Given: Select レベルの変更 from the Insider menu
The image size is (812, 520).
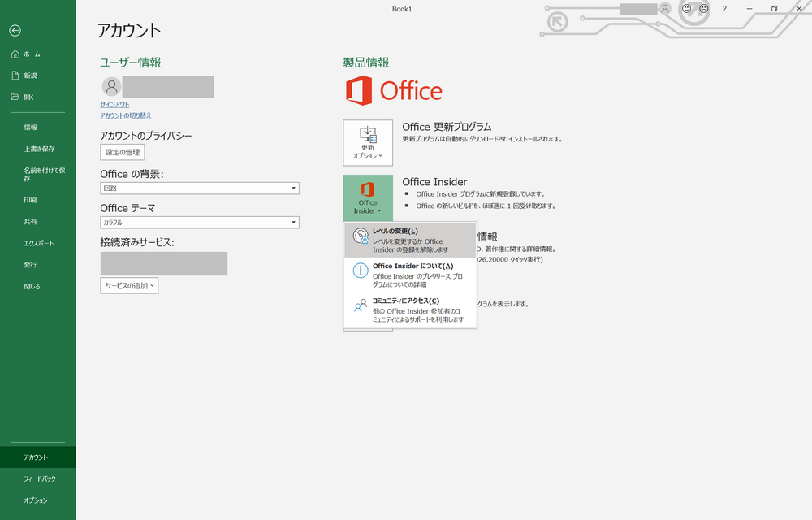Looking at the screenshot, I should [x=410, y=238].
